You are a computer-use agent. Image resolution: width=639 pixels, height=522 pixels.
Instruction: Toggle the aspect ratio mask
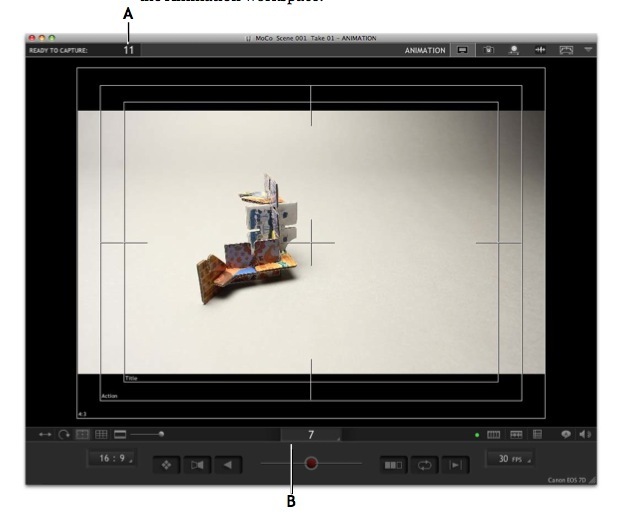[x=120, y=434]
